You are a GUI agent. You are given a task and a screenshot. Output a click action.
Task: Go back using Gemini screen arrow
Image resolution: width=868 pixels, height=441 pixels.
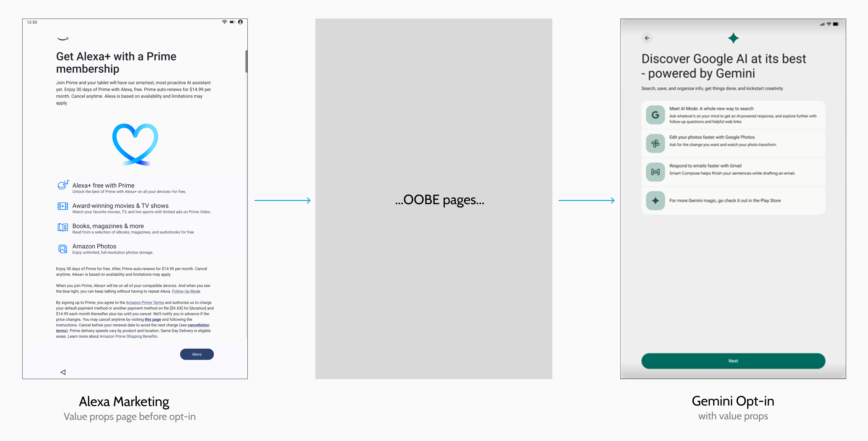(647, 38)
